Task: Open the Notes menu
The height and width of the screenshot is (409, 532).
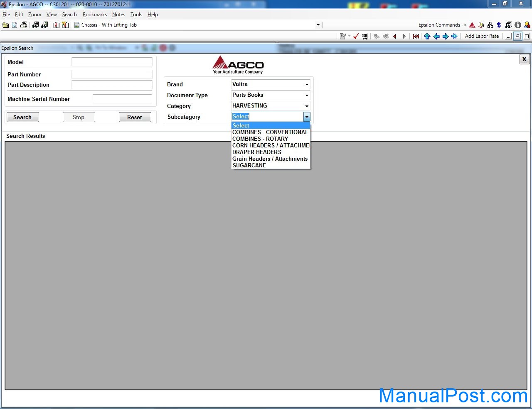Action: (118, 15)
